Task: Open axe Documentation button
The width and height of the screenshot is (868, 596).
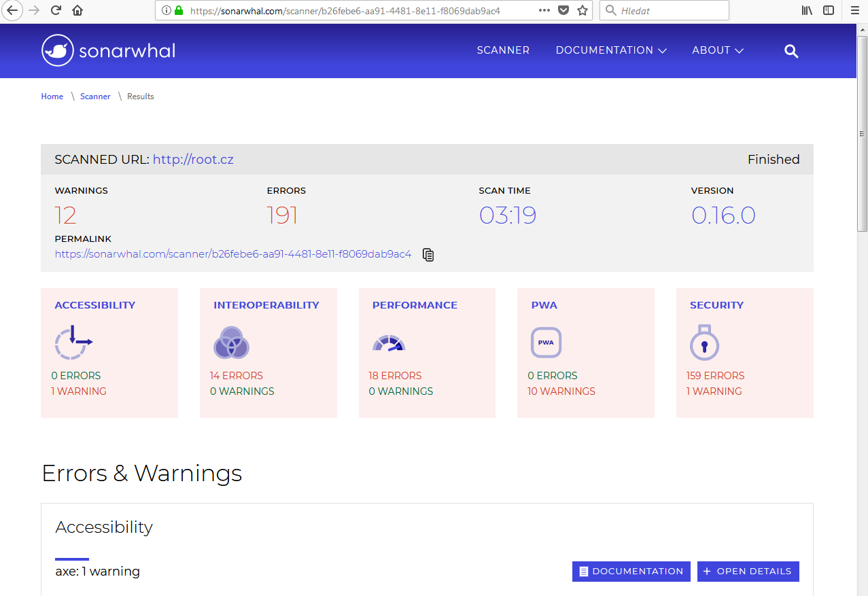Action: point(631,572)
